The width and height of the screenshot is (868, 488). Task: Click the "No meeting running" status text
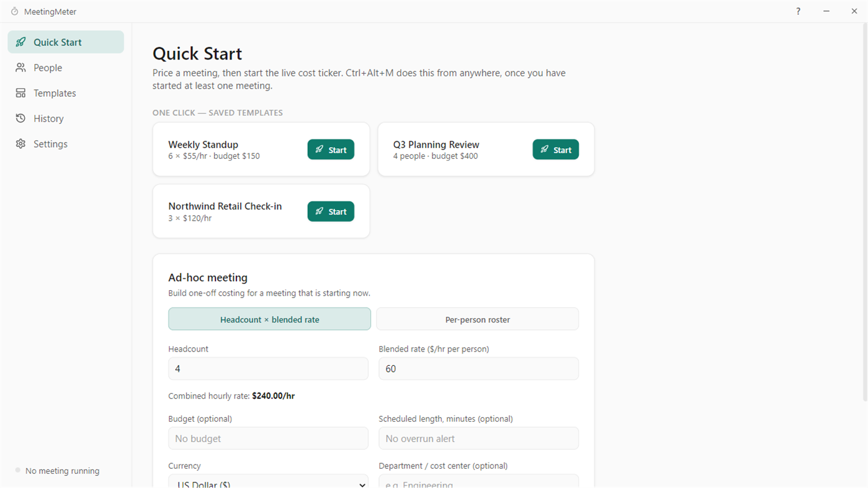point(62,471)
